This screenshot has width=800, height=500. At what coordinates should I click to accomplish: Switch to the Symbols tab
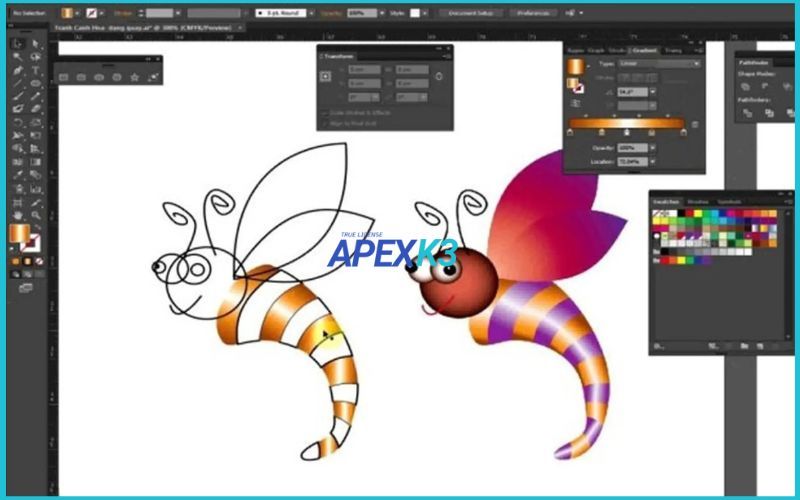tap(729, 201)
